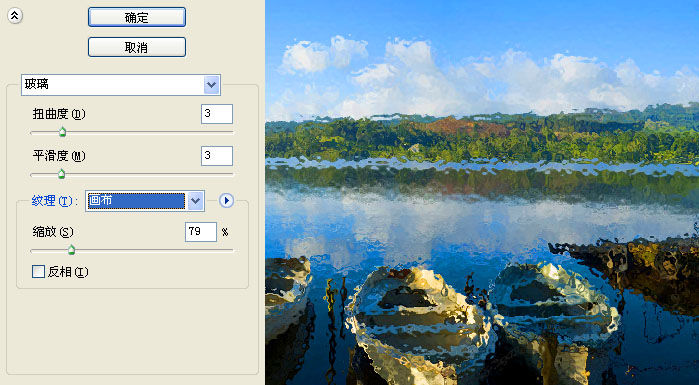This screenshot has width=699, height=385.
Task: Collapse panel with double-chevron icon
Action: (x=15, y=16)
